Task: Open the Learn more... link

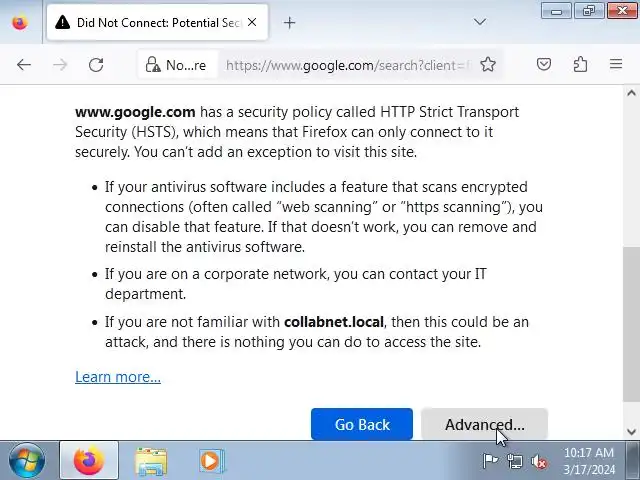Action: click(118, 377)
